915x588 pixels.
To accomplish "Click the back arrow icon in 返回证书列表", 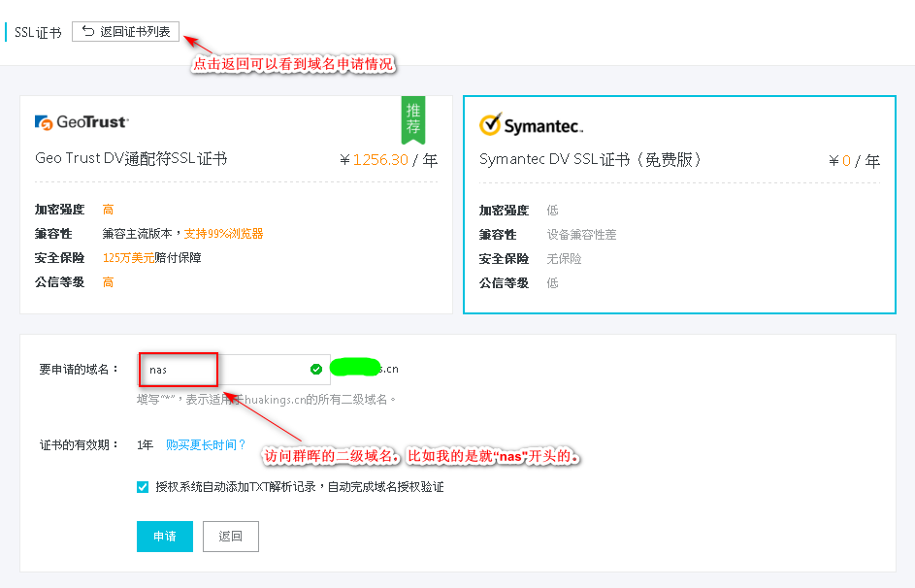I will pyautogui.click(x=87, y=31).
